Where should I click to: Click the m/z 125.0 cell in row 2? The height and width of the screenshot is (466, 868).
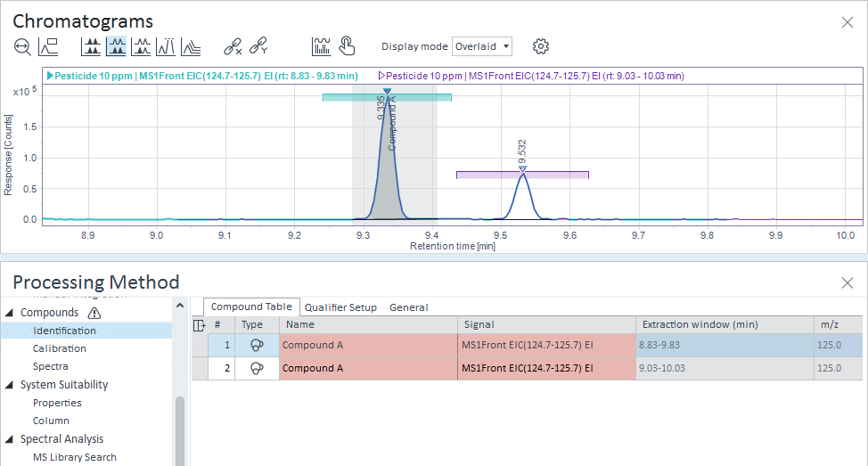(838, 369)
